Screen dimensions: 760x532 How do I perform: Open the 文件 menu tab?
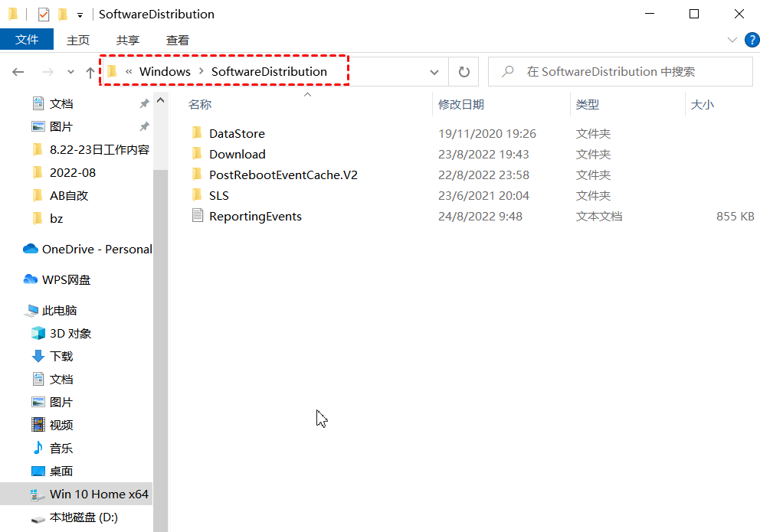[27, 39]
